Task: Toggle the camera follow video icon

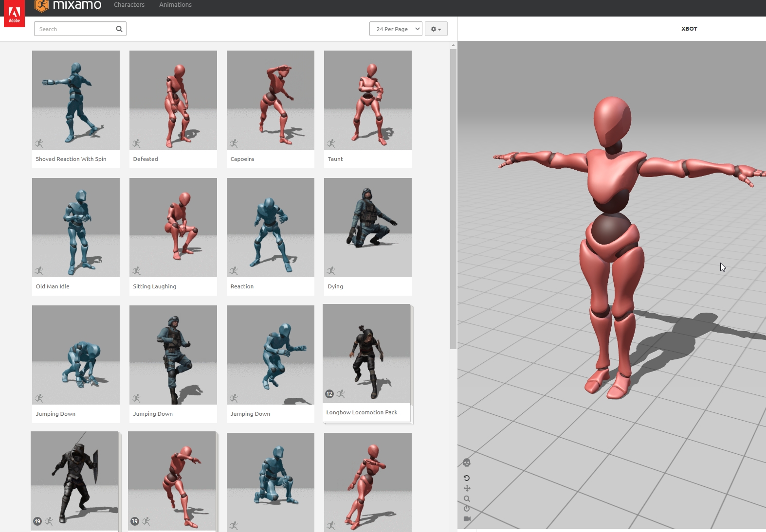Action: tap(467, 519)
